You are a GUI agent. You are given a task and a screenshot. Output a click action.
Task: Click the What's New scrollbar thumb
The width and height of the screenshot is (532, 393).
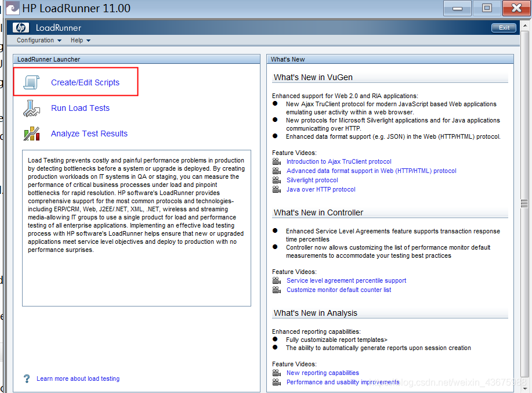point(524,204)
